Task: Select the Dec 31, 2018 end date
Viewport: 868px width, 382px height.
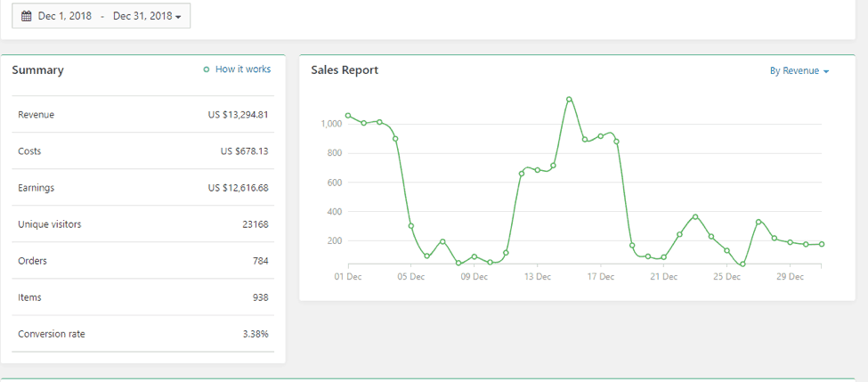Action: 142,16
